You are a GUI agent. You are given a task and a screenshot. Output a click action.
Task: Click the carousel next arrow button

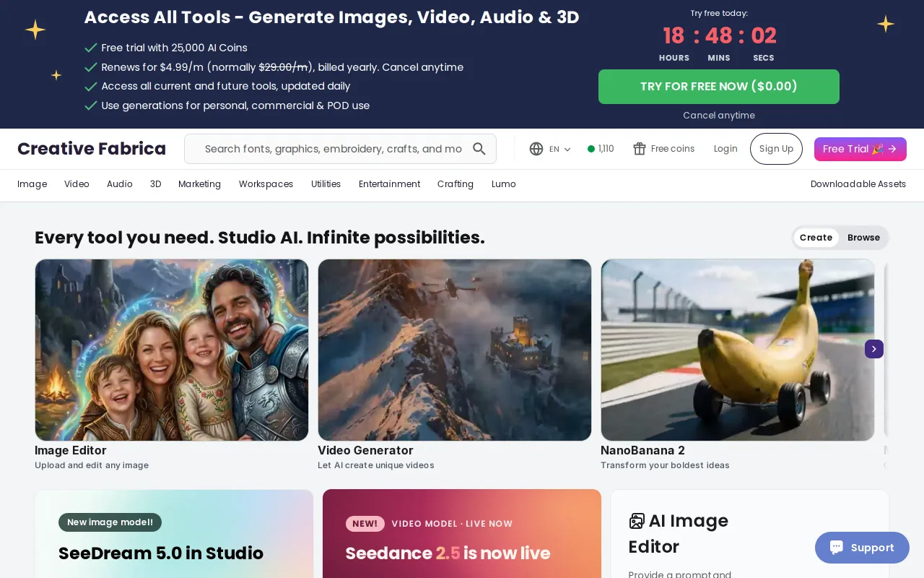click(874, 349)
